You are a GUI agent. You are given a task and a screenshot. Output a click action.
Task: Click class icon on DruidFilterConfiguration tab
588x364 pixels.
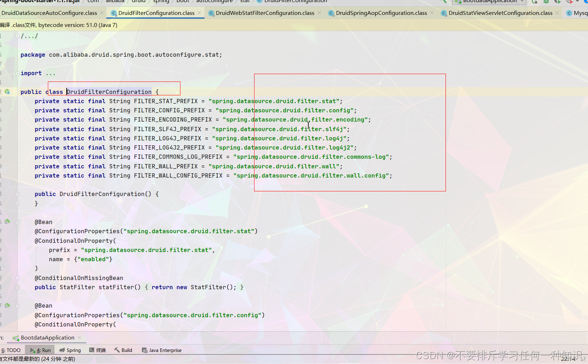[x=114, y=13]
